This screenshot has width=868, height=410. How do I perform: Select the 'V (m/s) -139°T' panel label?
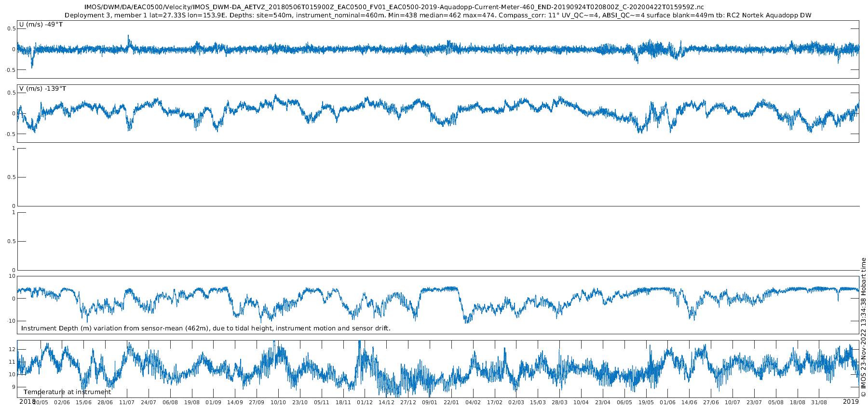43,89
